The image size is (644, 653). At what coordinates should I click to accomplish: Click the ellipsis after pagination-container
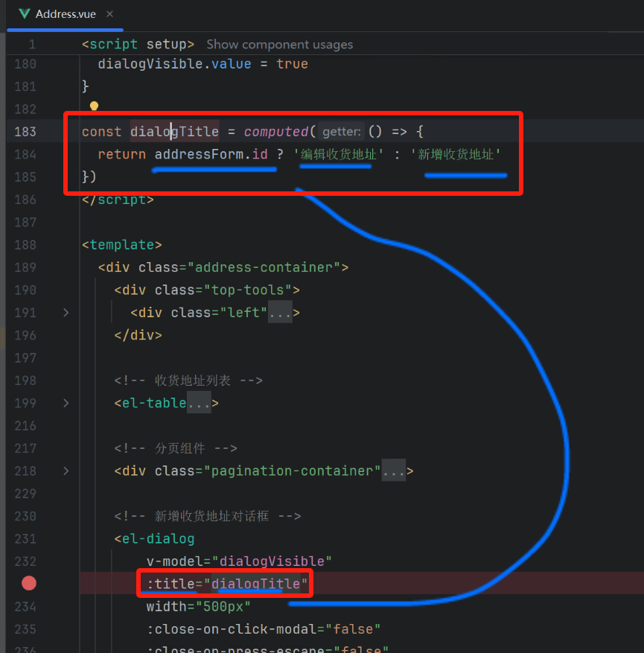tap(393, 471)
